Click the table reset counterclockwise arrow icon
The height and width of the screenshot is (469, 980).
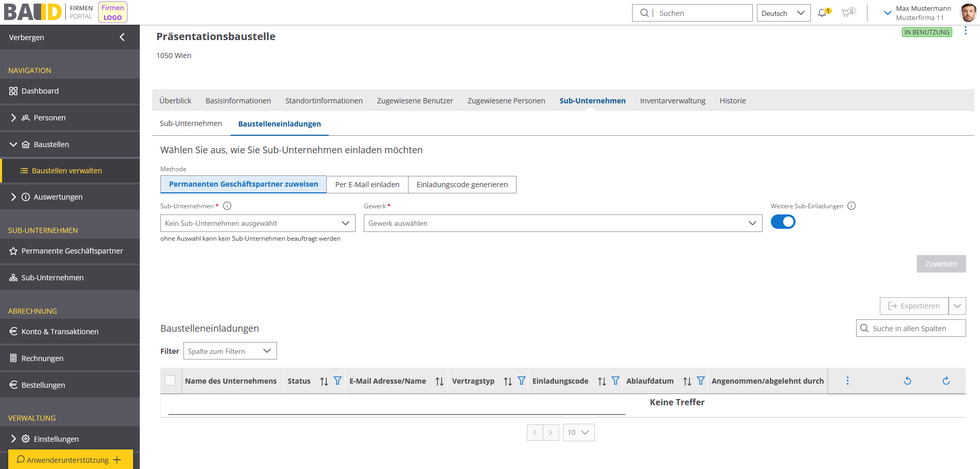tap(908, 381)
